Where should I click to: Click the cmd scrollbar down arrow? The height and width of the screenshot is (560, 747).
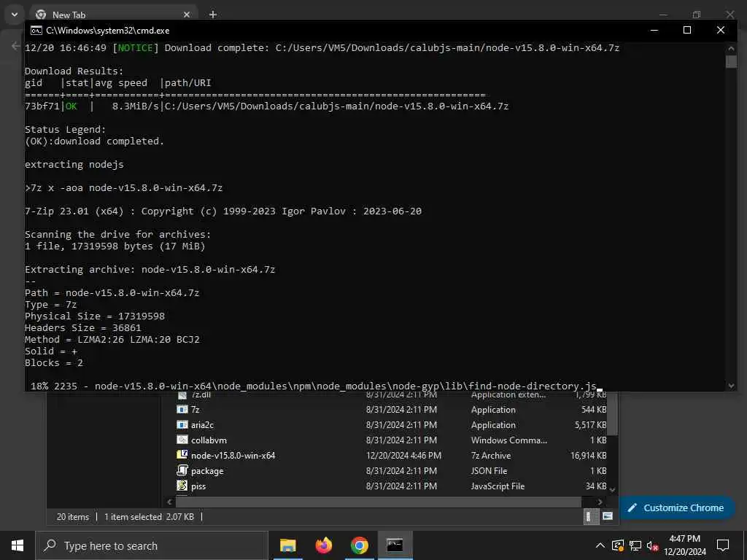731,386
